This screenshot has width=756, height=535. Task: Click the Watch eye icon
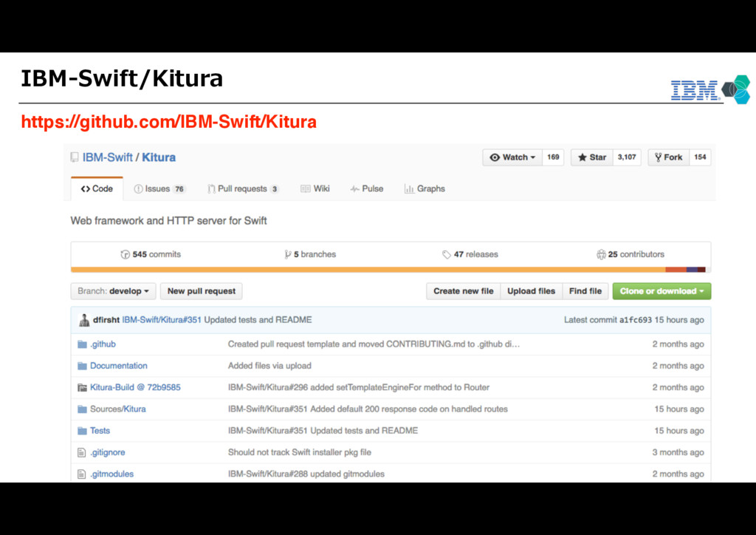click(495, 157)
